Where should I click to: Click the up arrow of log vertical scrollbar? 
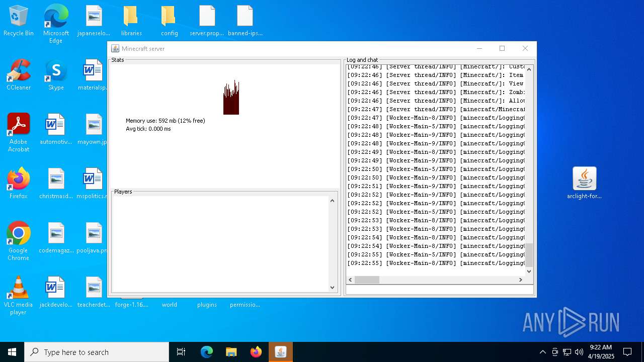(x=529, y=69)
